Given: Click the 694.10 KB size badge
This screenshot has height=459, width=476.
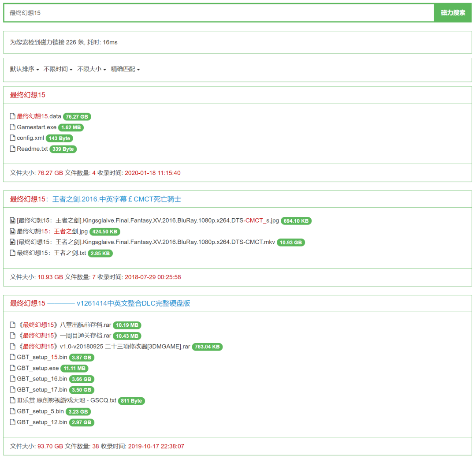Looking at the screenshot, I should (296, 221).
